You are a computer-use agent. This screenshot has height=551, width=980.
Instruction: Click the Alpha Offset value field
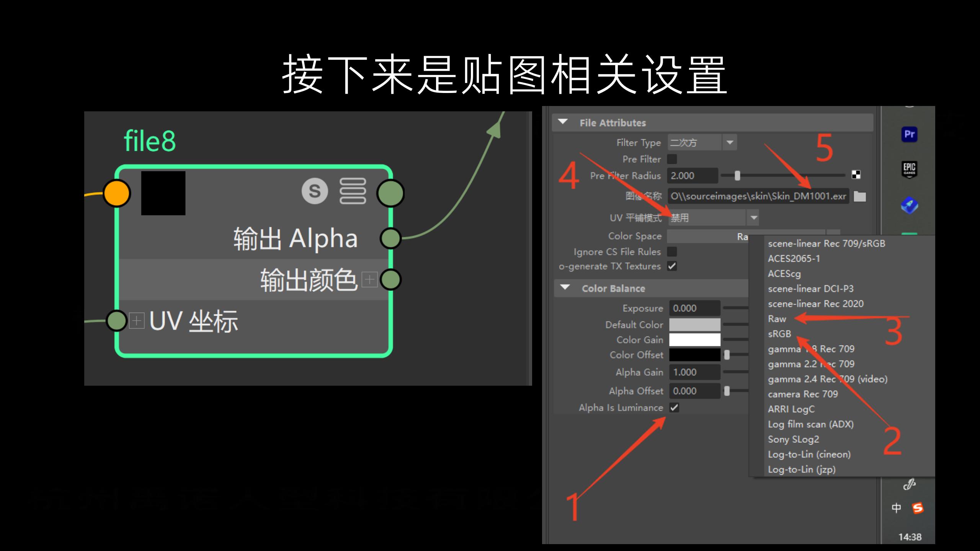point(694,391)
